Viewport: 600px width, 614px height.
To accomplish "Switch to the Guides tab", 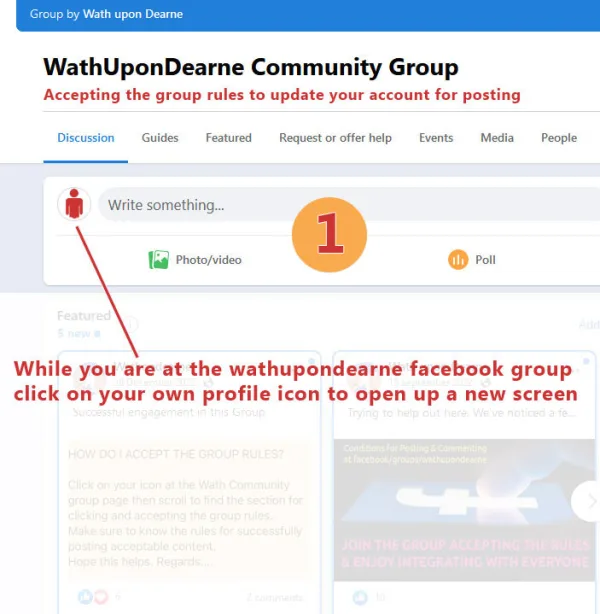I will click(x=160, y=138).
